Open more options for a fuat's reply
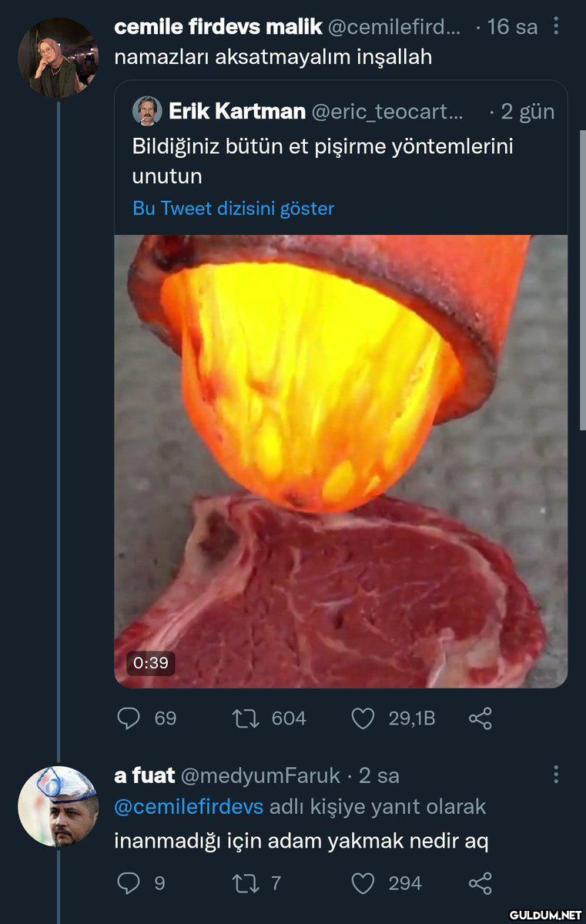The image size is (586, 924). (x=556, y=775)
